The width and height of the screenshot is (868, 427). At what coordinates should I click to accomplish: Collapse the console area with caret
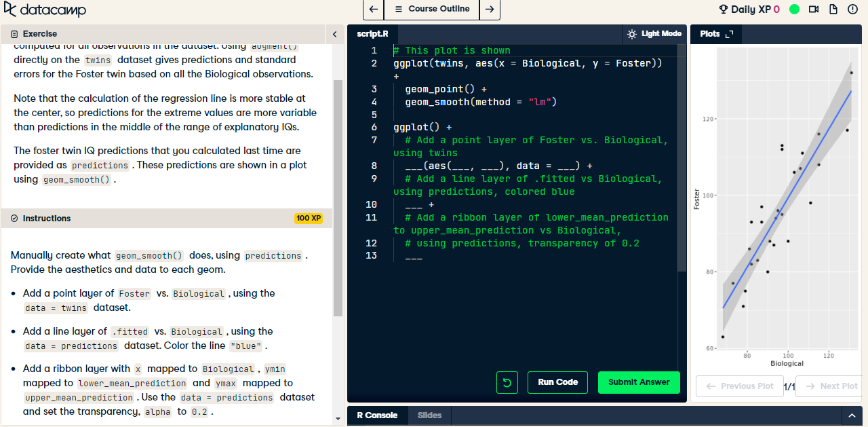tap(852, 415)
